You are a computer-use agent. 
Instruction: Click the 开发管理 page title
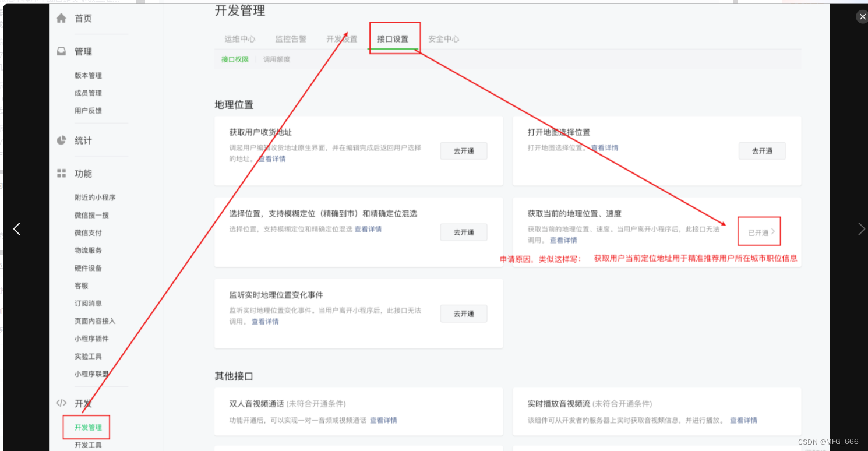(240, 10)
